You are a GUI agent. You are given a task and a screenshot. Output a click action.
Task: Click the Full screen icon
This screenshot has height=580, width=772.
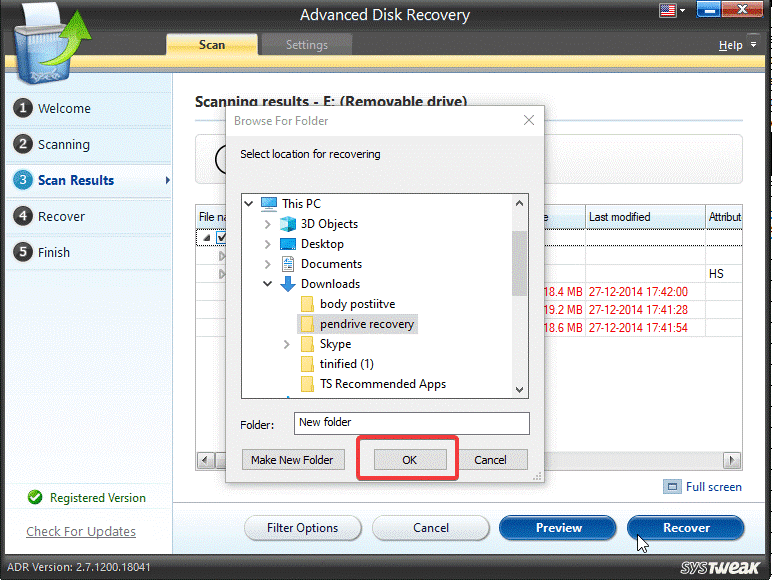coord(672,486)
